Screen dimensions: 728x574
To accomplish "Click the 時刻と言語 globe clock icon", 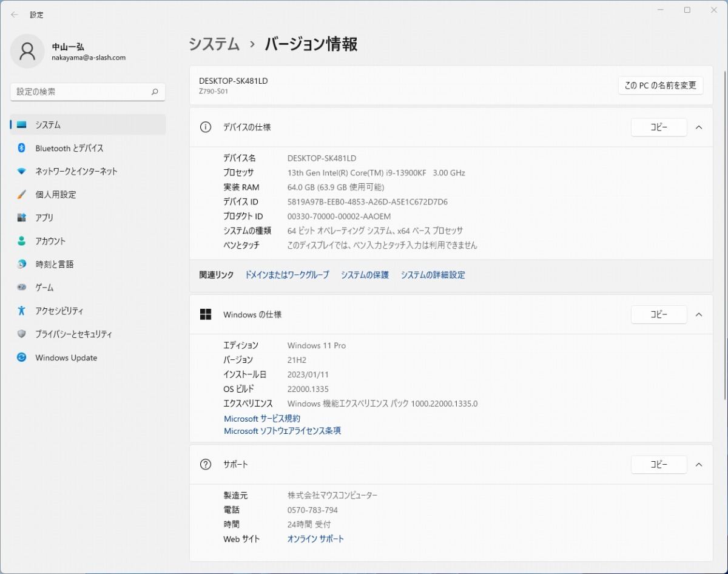I will click(x=22, y=265).
